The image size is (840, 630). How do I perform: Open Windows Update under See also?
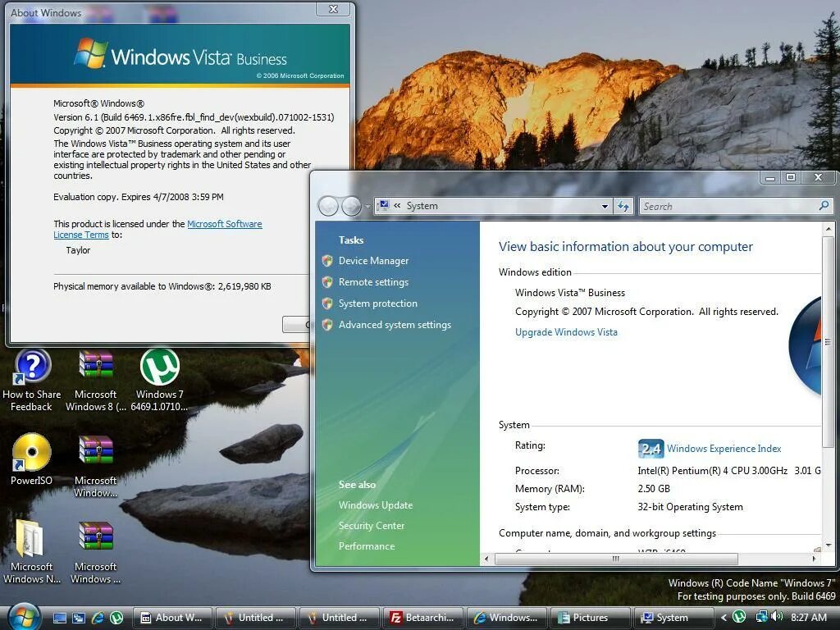pyautogui.click(x=376, y=505)
